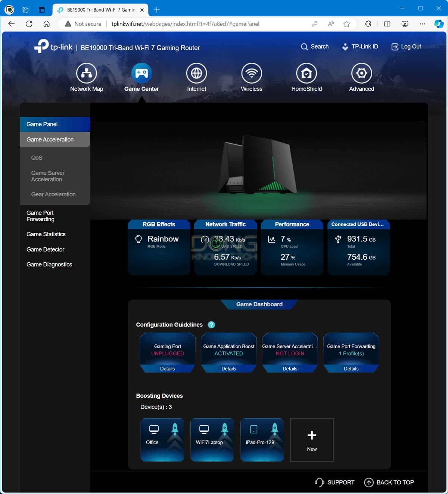Open the Wireless wifi icon

[x=252, y=73]
